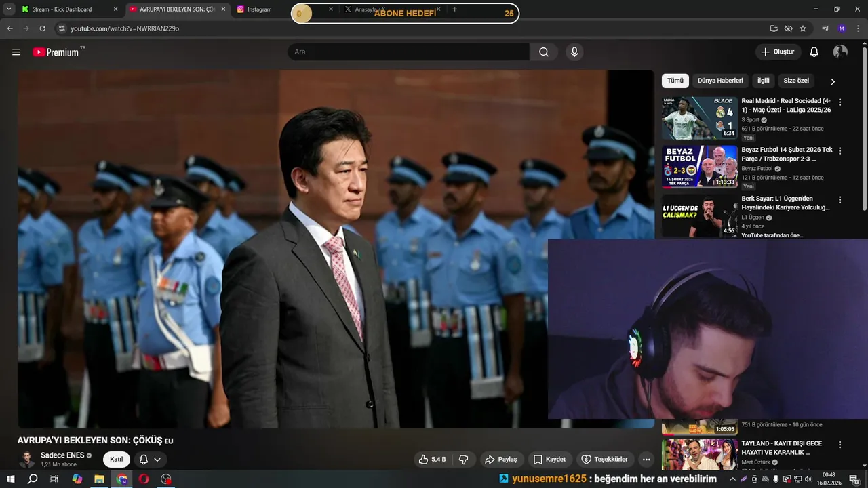Focus the YouTube search field Ara
The image size is (868, 488).
click(x=408, y=52)
